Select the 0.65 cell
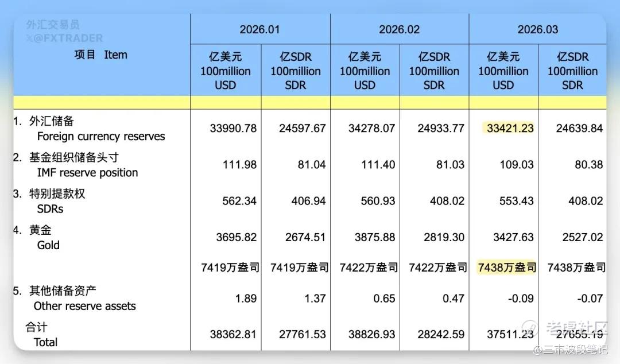Viewport: 620px width, 364px height. pos(384,299)
